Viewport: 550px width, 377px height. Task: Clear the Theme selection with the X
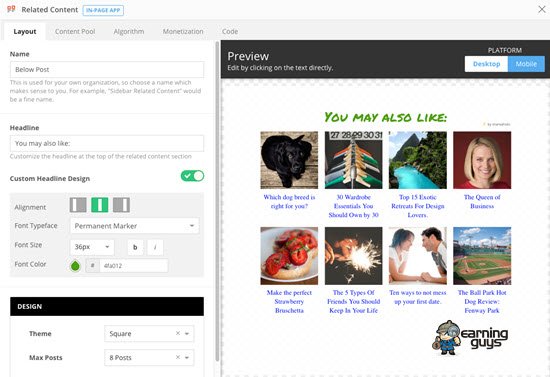pos(178,333)
